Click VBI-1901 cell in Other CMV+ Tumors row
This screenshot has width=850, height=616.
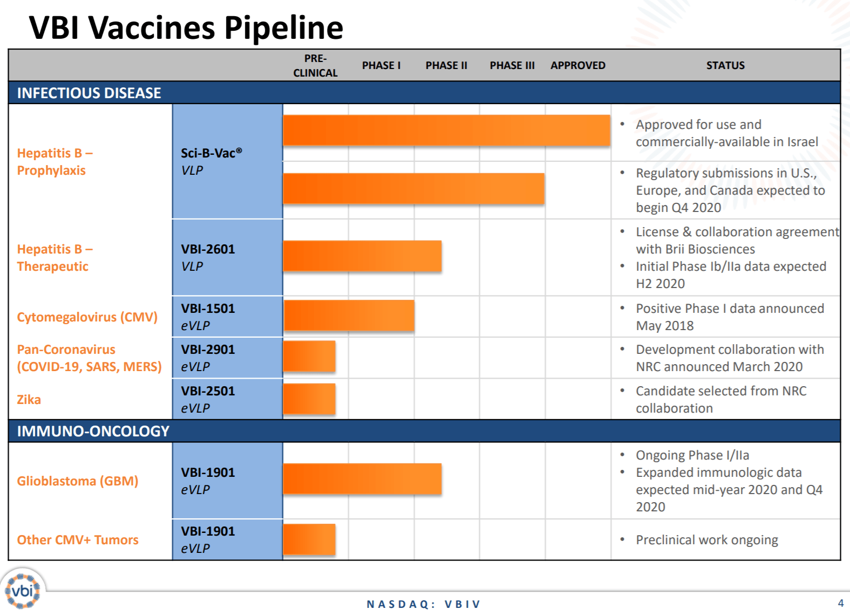pos(227,539)
